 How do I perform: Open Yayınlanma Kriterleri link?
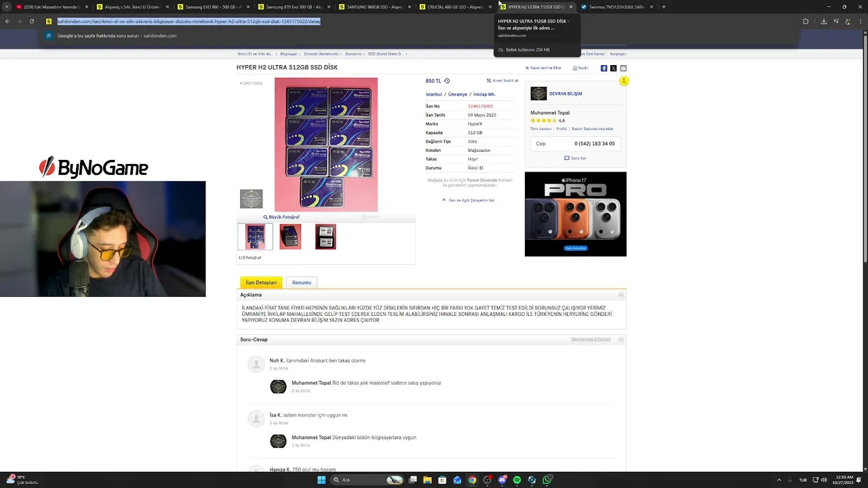[x=591, y=339]
